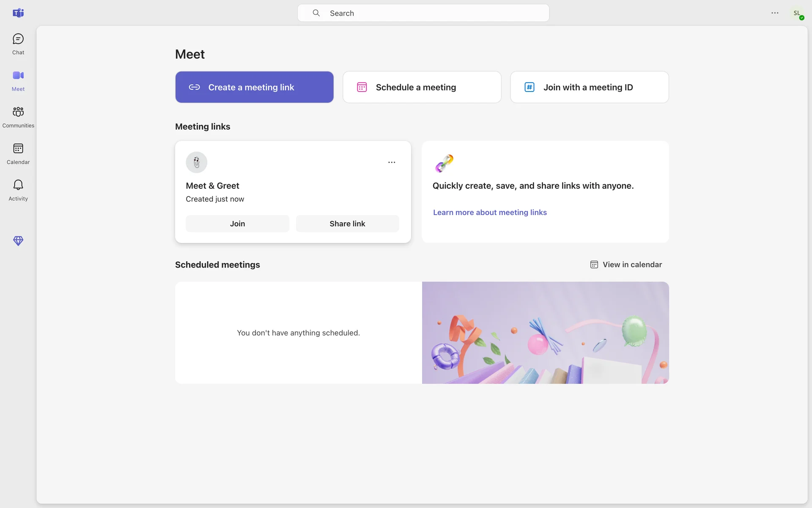Open Settings and more ellipsis menu

click(775, 13)
